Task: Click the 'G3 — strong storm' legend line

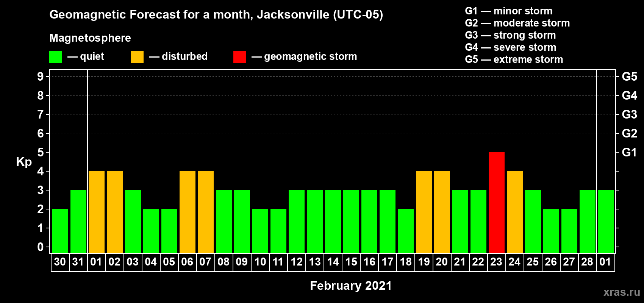Action: [x=510, y=35]
